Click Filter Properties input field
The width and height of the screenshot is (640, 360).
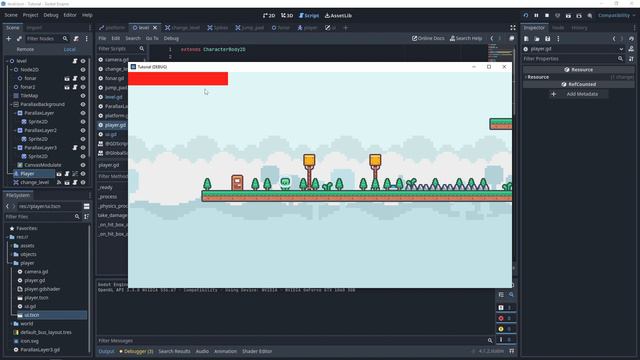574,59
